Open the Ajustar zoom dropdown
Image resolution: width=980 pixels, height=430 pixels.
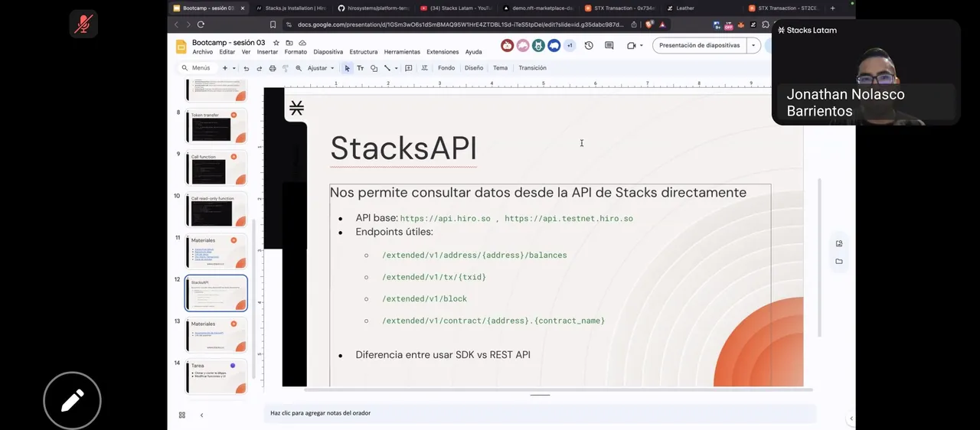click(x=321, y=68)
